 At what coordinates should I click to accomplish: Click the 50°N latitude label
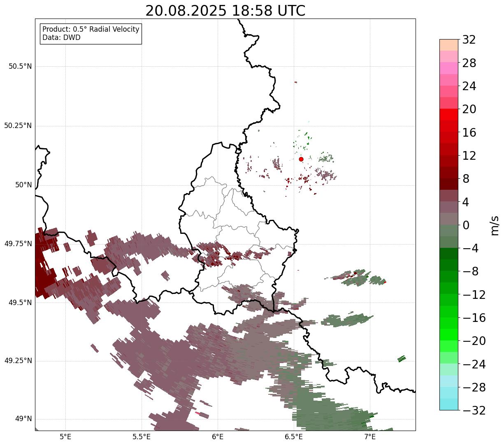click(x=23, y=185)
